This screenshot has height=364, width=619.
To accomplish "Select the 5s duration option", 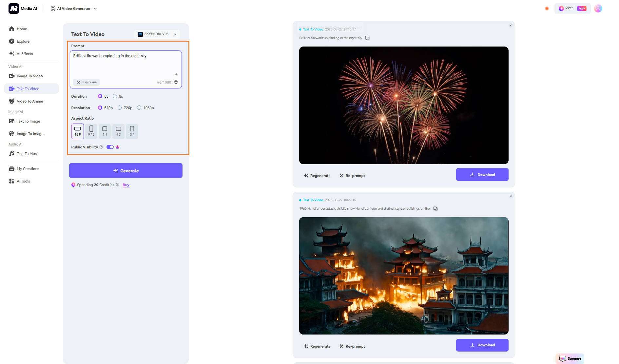I will point(103,96).
